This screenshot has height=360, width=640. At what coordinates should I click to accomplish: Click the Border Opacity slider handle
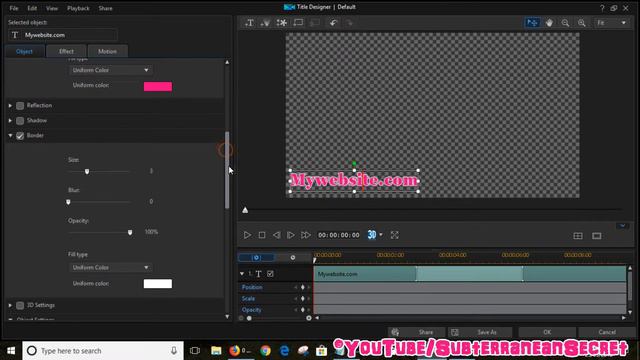tap(130, 232)
